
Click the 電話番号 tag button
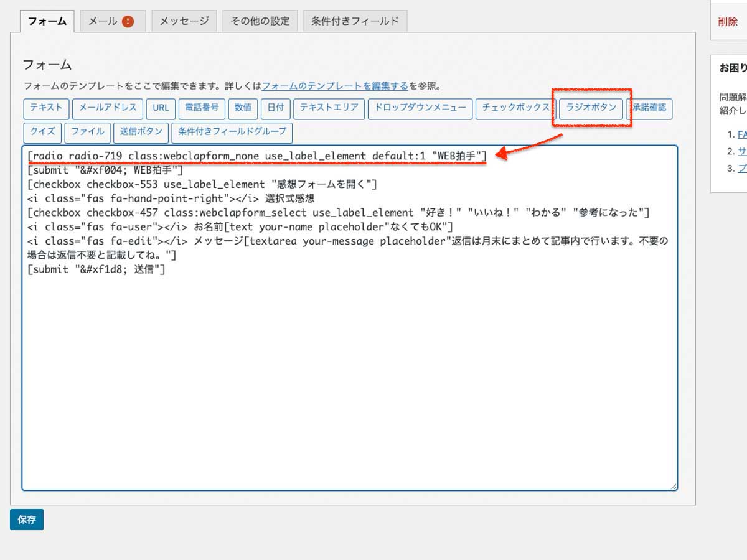click(x=202, y=108)
